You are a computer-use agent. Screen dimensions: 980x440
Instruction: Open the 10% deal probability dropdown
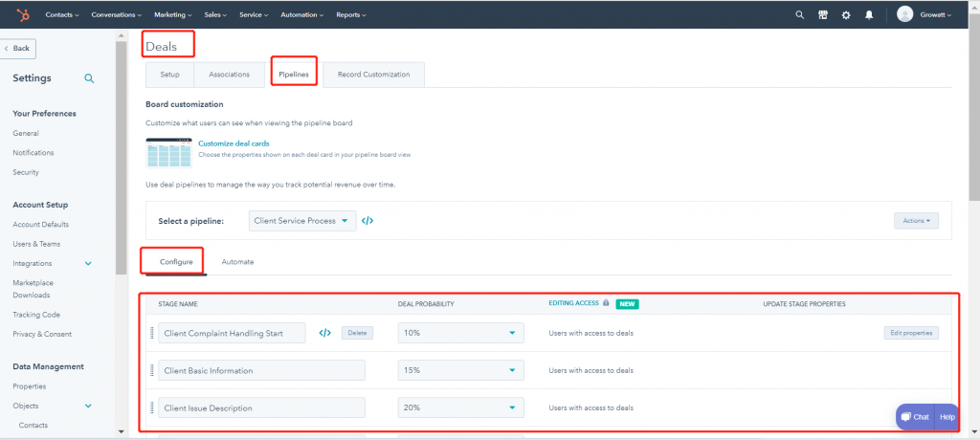460,333
